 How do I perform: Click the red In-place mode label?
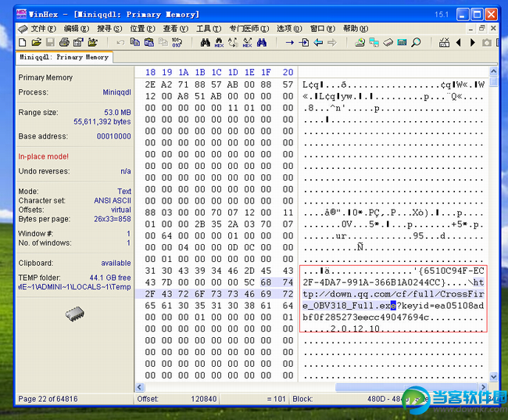coord(44,156)
